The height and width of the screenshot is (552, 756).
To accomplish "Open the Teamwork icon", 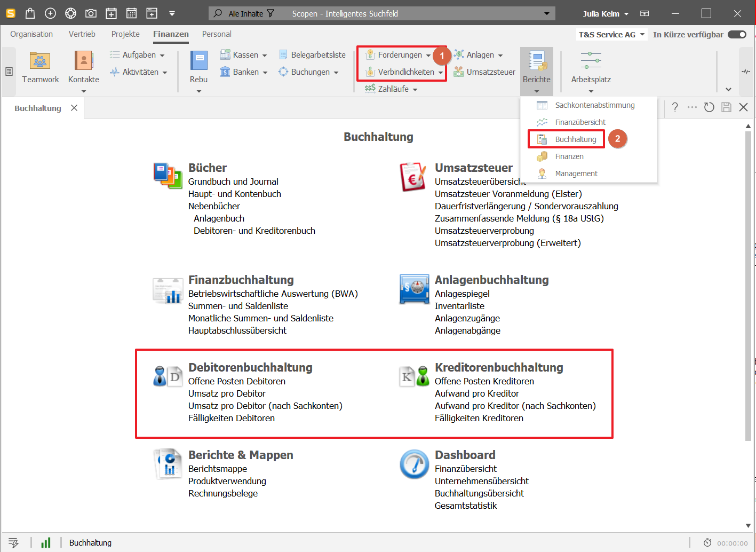I will [x=40, y=61].
